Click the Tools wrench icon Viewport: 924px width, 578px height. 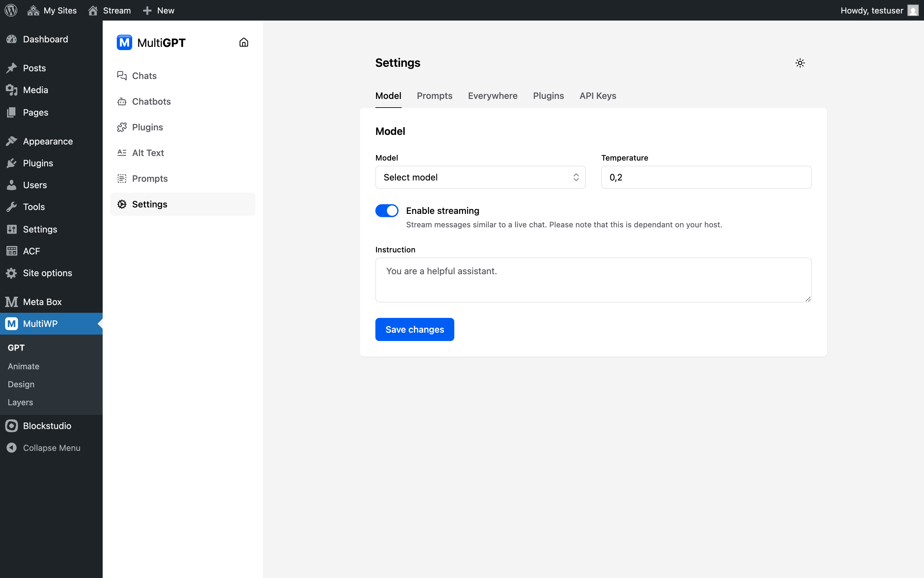[12, 207]
